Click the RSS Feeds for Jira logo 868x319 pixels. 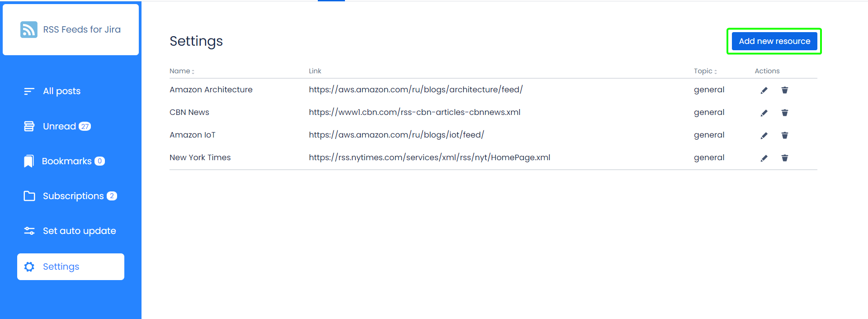(x=71, y=29)
